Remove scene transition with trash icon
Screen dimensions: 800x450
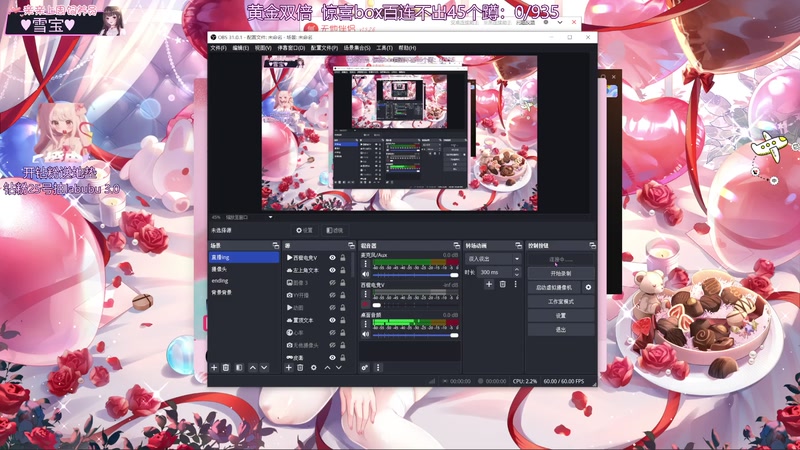[503, 284]
